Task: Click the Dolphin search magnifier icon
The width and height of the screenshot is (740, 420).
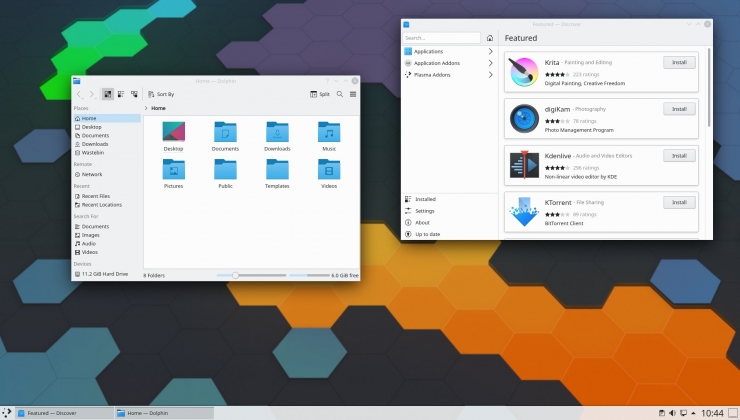Action: click(340, 94)
